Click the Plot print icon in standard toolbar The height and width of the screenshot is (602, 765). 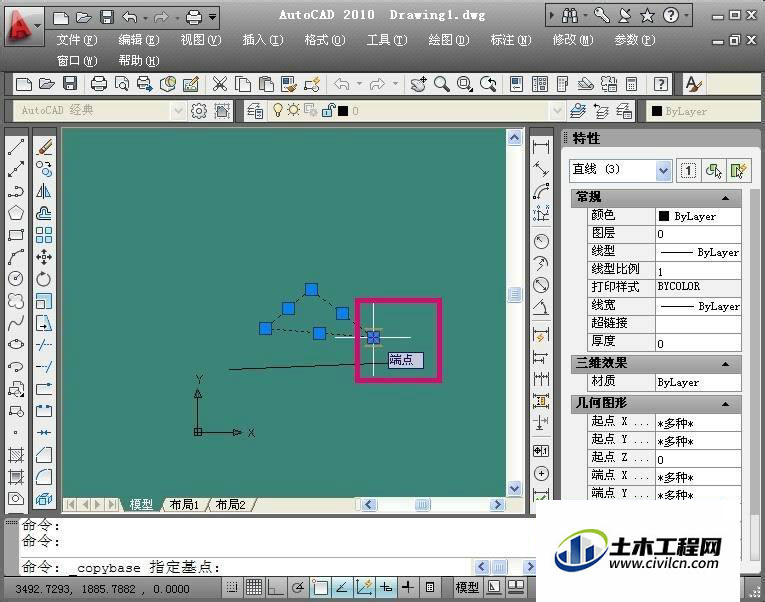[x=99, y=84]
